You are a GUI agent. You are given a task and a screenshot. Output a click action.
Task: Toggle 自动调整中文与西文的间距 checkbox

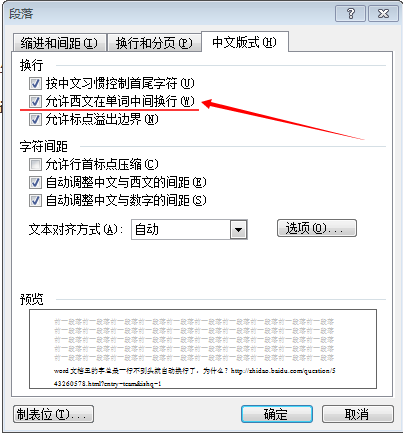35,182
